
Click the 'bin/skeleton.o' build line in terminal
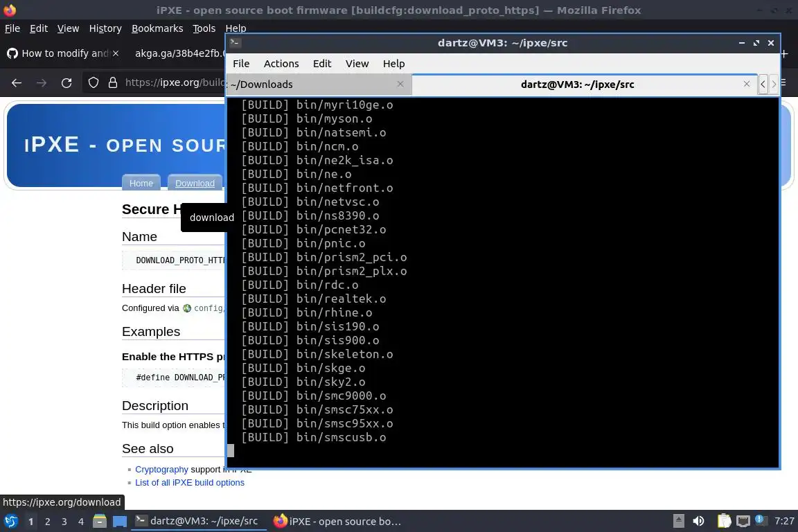(x=317, y=354)
